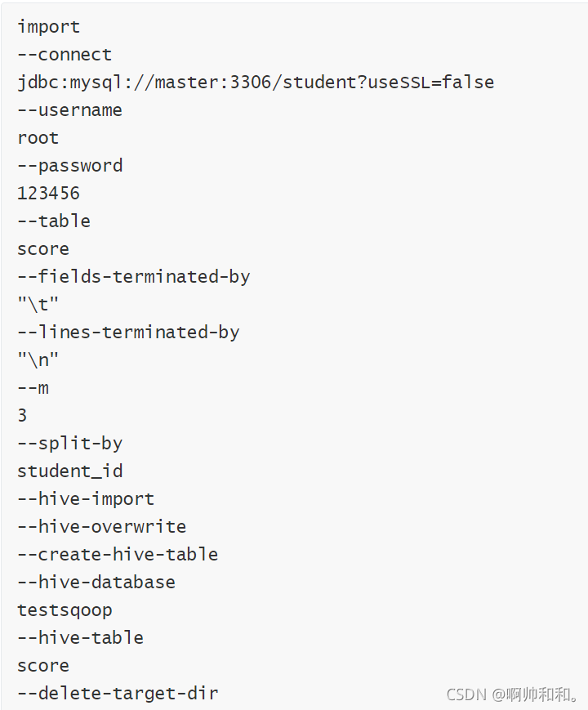This screenshot has width=588, height=710.
Task: Click the CSDN author watermark text
Action: (513, 694)
